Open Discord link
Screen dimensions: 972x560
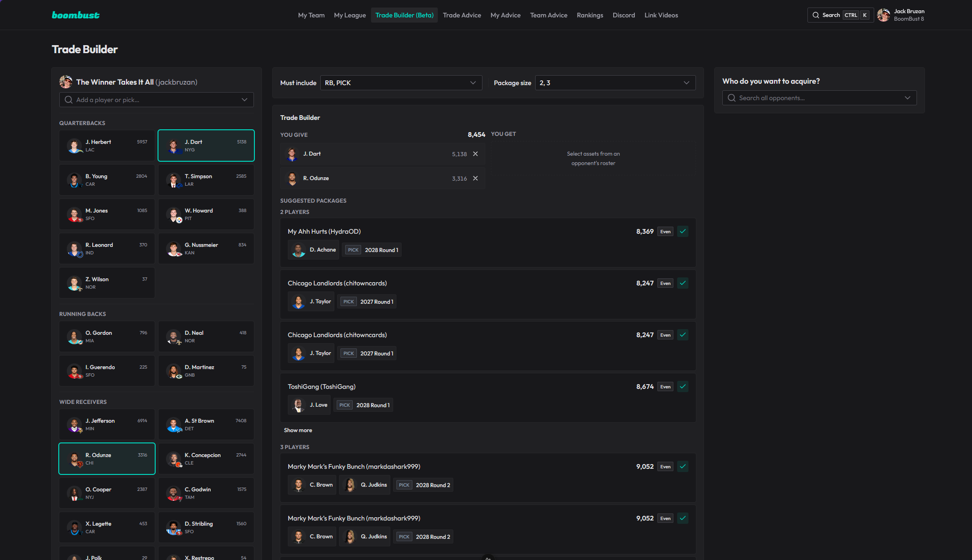(624, 15)
